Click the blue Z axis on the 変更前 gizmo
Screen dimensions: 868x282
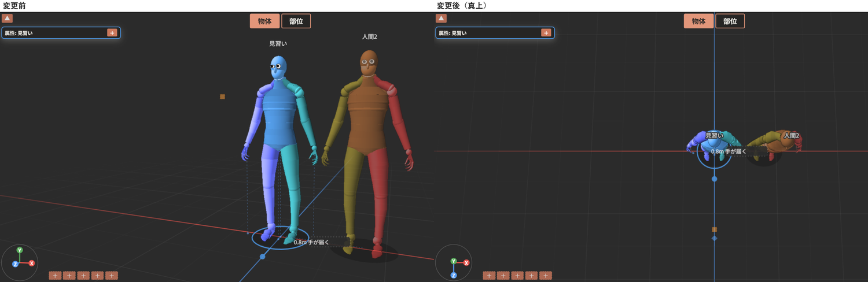tap(15, 264)
